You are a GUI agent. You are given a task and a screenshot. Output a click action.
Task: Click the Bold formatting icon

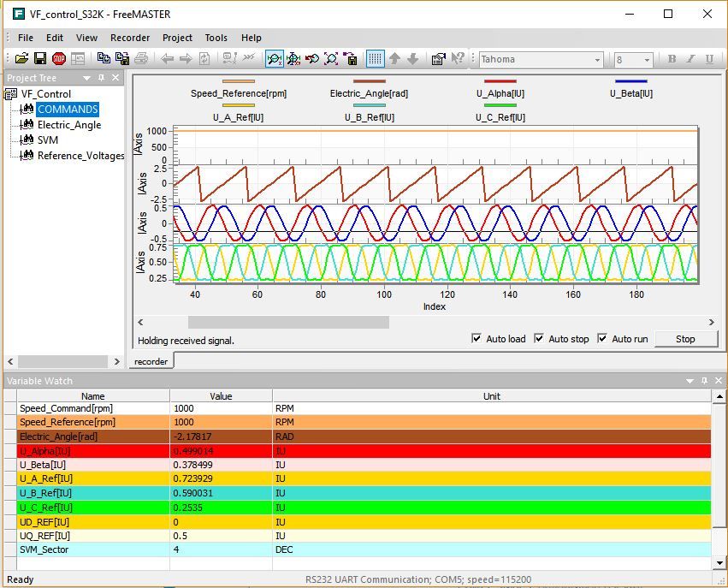pos(672,59)
